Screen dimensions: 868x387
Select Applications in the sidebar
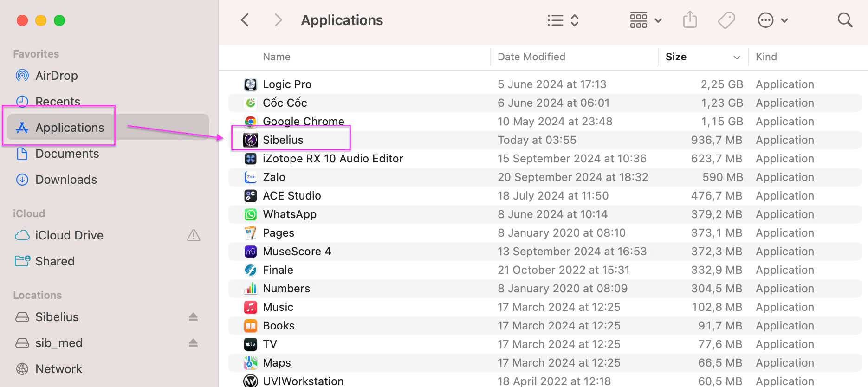pos(108,128)
